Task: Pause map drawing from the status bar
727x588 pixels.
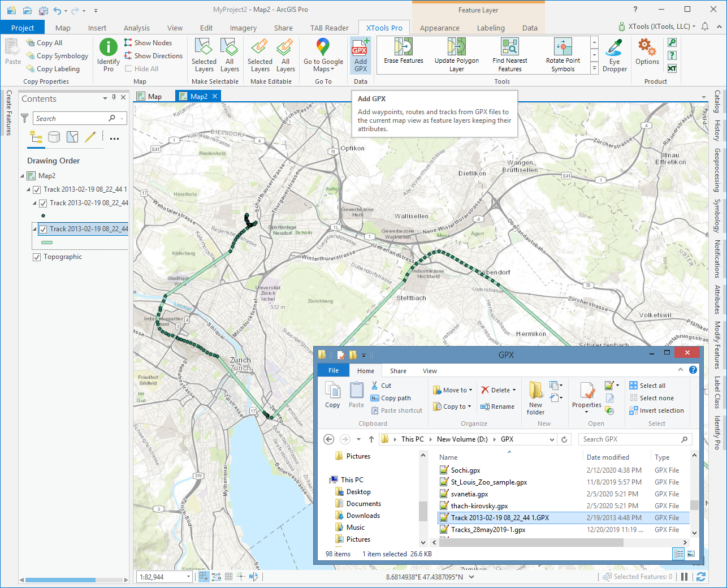Action: (684, 577)
